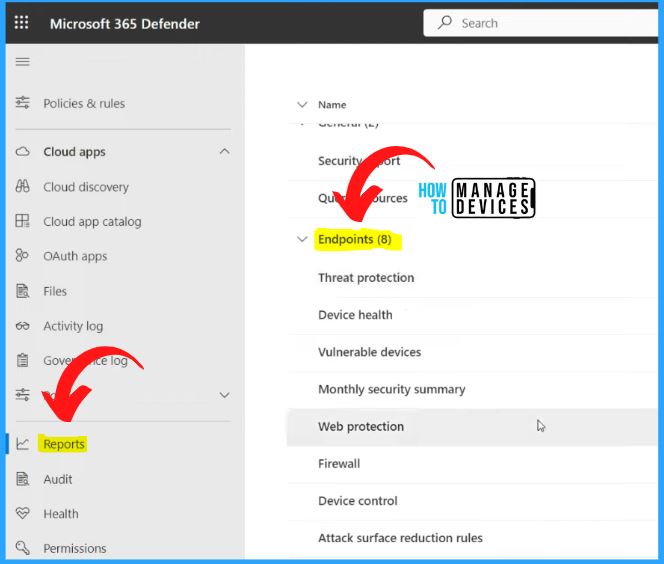The width and height of the screenshot is (664, 564).
Task: Select Cloud apps section label
Action: pyautogui.click(x=74, y=152)
